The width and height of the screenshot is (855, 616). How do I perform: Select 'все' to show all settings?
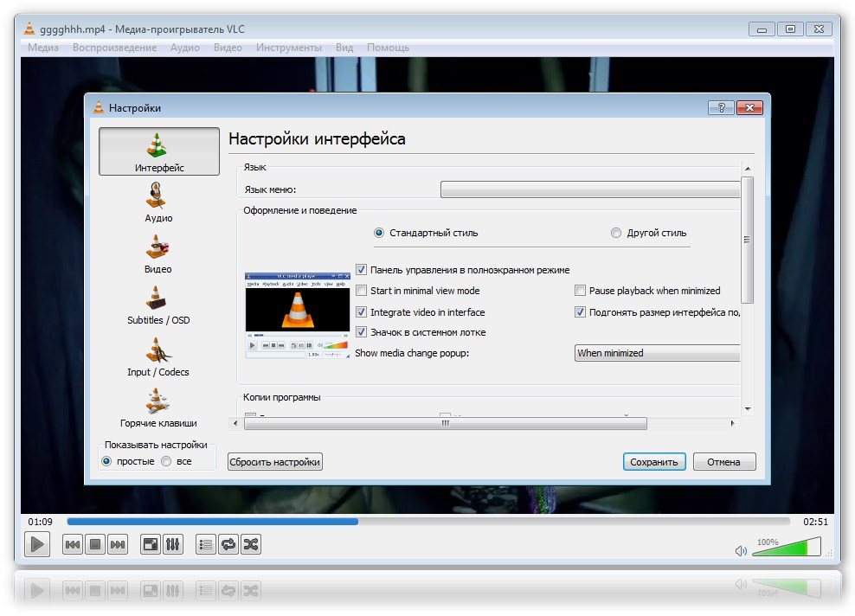pyautogui.click(x=166, y=461)
